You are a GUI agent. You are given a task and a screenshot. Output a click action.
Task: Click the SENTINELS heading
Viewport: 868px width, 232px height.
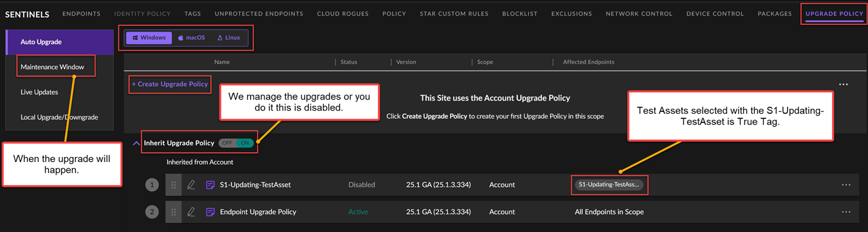[27, 14]
